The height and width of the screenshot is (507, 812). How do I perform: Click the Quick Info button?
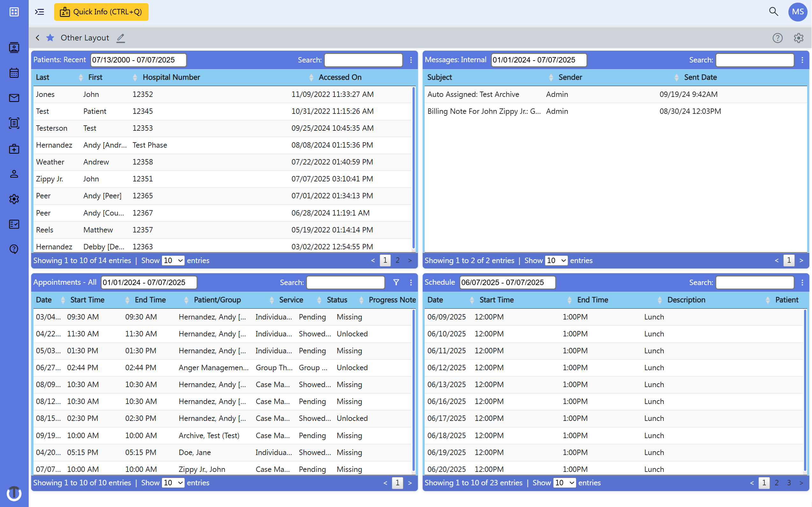click(101, 12)
